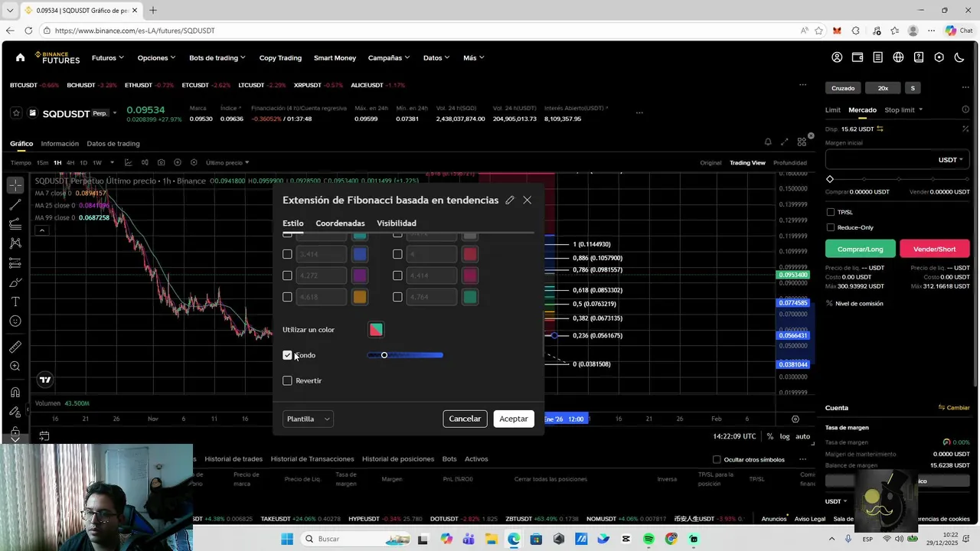
Task: Select the Text annotation tool
Action: [15, 302]
